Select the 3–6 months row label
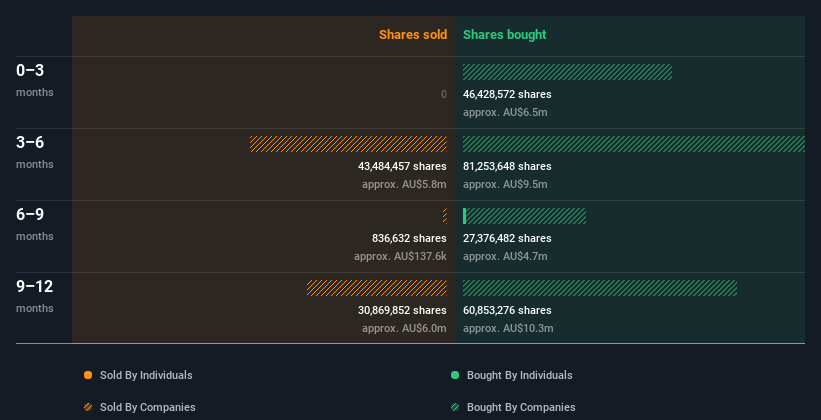This screenshot has height=420, width=821. (35, 152)
